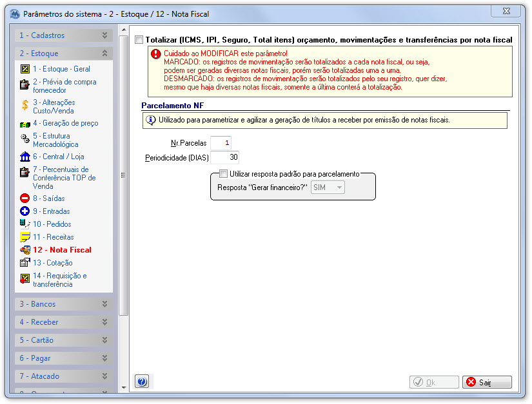
Task: Expand the 1 - Cadastros section
Action: point(63,35)
